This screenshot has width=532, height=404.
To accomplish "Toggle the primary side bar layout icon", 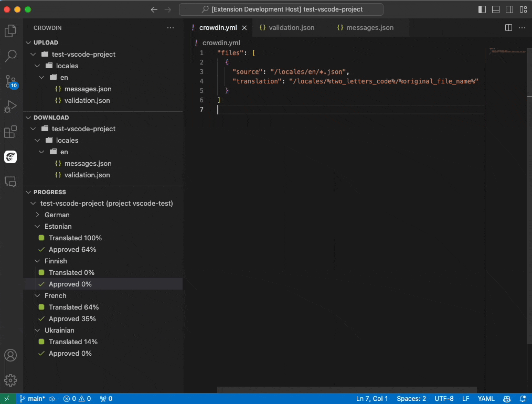I will [x=482, y=9].
